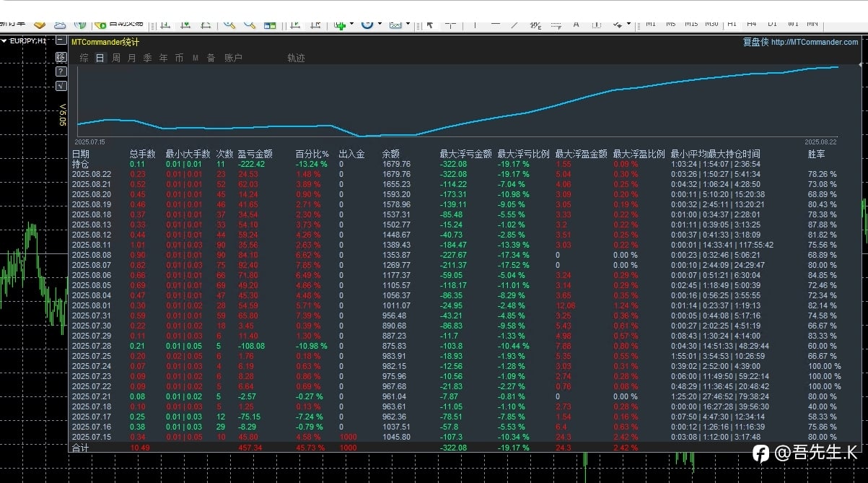Pick the vertical line drawing tool
868x483 pixels.
pos(475,25)
